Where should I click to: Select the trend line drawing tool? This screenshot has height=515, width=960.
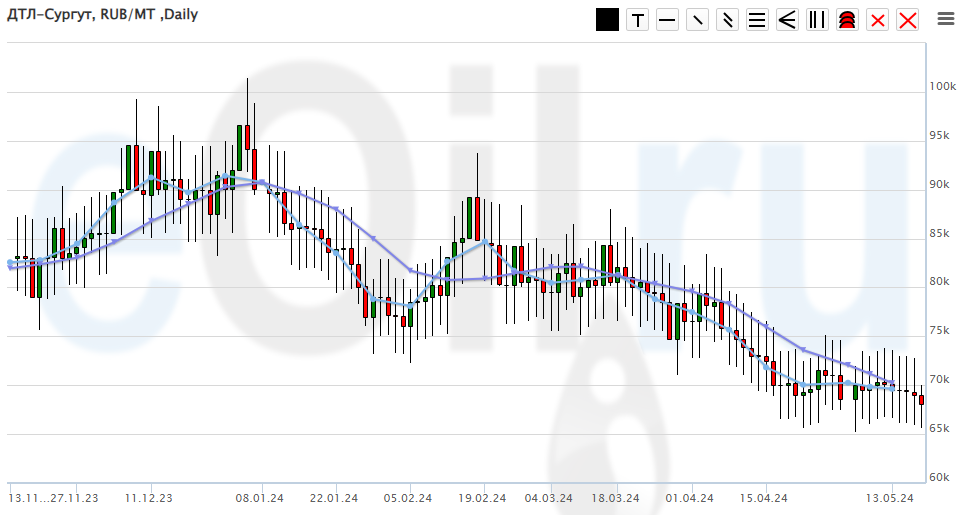[x=697, y=19]
